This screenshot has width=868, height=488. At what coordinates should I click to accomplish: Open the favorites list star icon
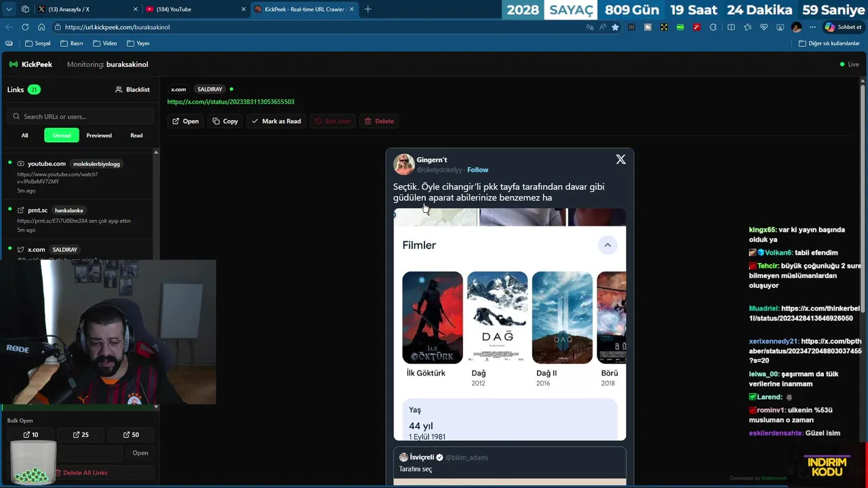[x=747, y=27]
